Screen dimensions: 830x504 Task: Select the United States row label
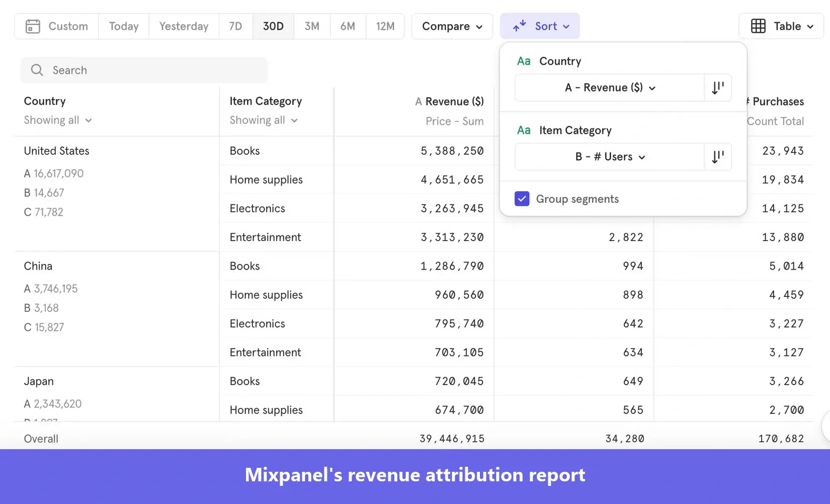(x=56, y=151)
